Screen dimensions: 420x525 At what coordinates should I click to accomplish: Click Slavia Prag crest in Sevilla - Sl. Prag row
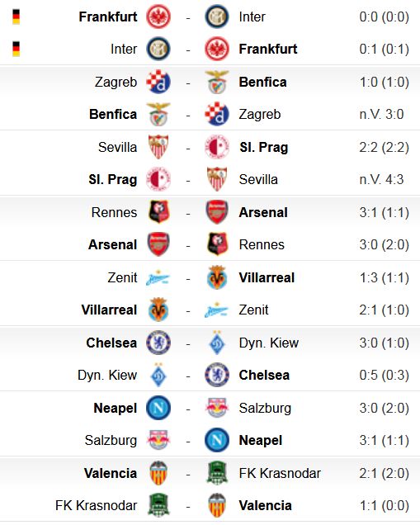pos(217,147)
